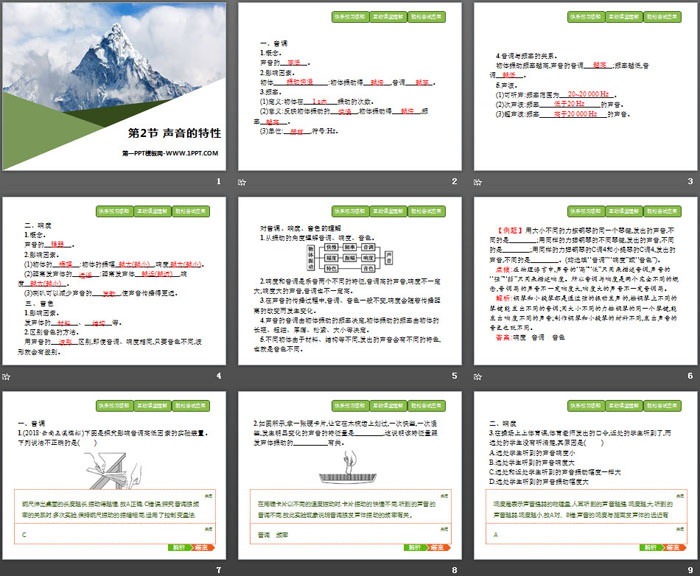This screenshot has height=576, width=700.
Task: Click the red 【例题】 heading on slide 6
Action: coord(509,230)
